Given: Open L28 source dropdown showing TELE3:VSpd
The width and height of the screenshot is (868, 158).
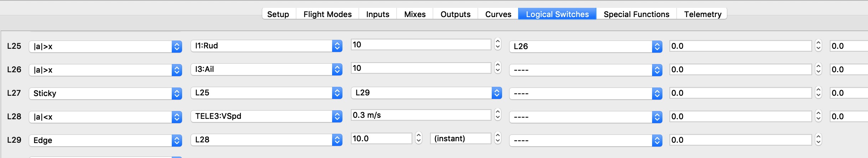Looking at the screenshot, I should [266, 116].
